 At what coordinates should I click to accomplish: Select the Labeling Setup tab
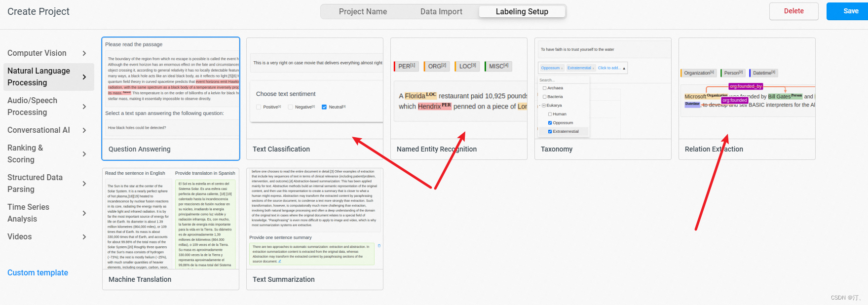click(x=522, y=11)
